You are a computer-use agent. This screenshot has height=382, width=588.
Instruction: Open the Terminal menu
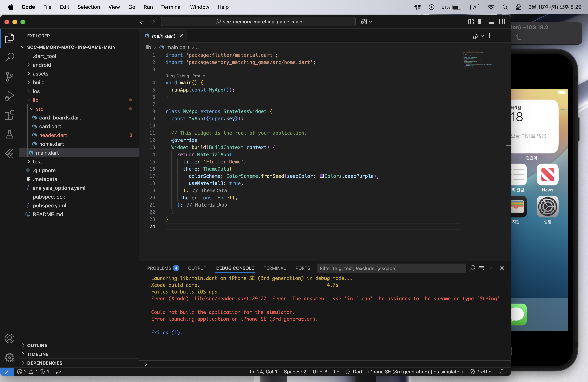pyautogui.click(x=171, y=7)
